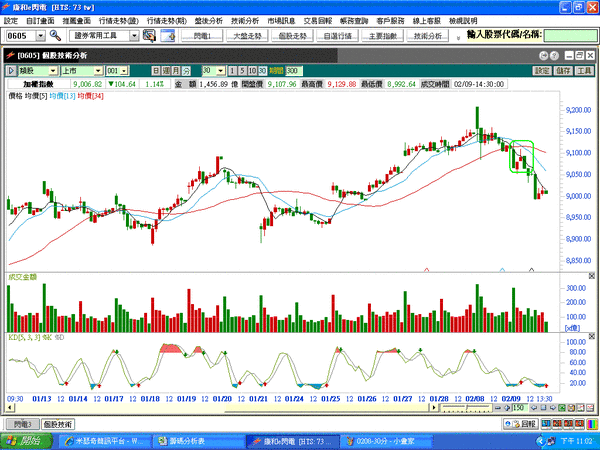
Task: Select 5-minute interval button
Action: tap(242, 71)
